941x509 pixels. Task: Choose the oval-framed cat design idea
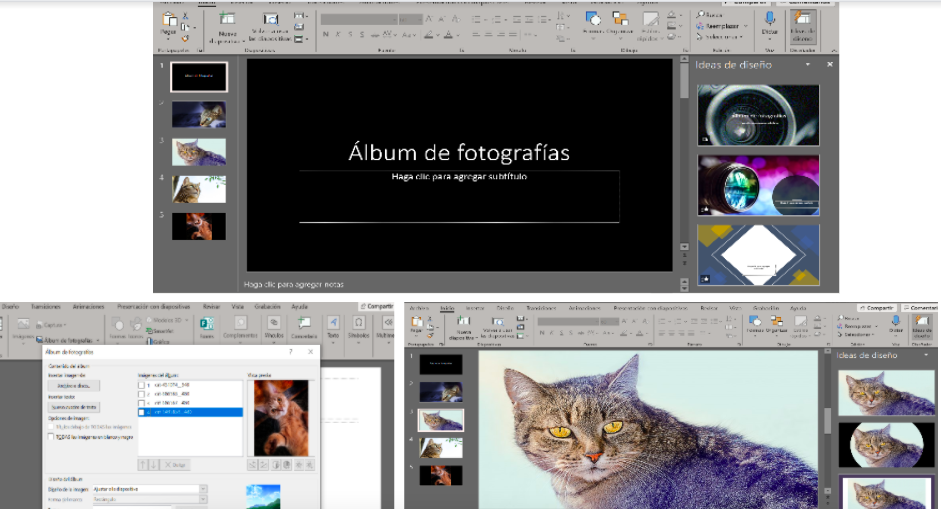pos(886,445)
